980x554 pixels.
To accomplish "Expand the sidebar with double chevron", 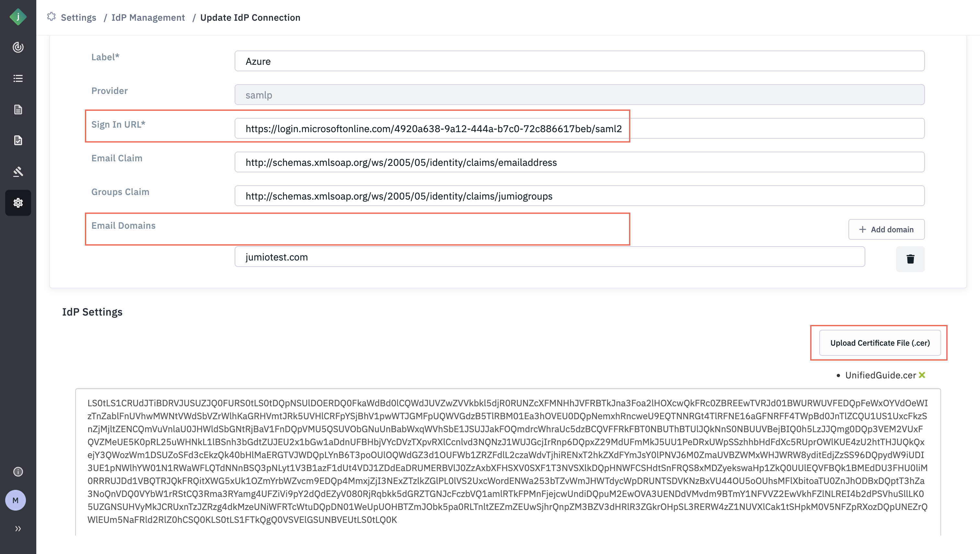I will pyautogui.click(x=18, y=528).
